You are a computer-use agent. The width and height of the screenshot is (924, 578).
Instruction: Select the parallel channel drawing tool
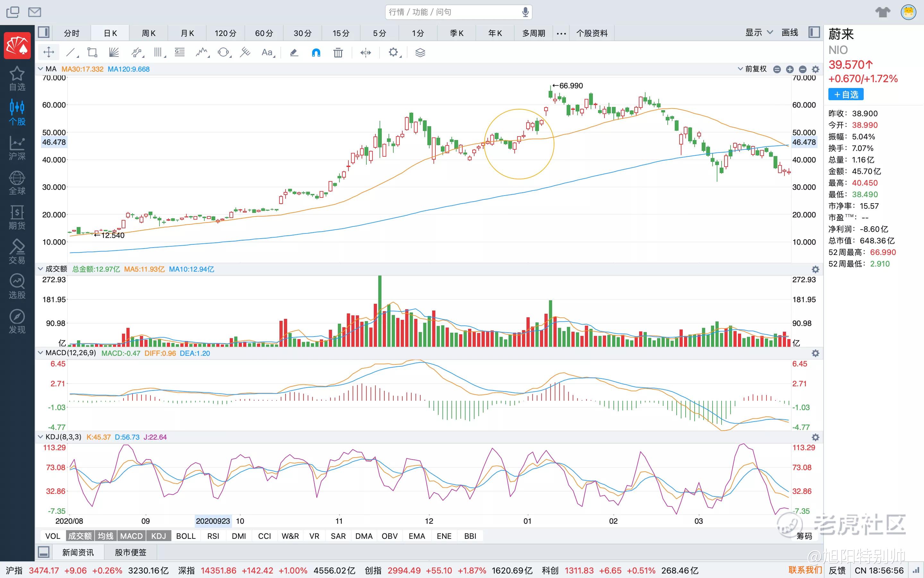point(137,52)
